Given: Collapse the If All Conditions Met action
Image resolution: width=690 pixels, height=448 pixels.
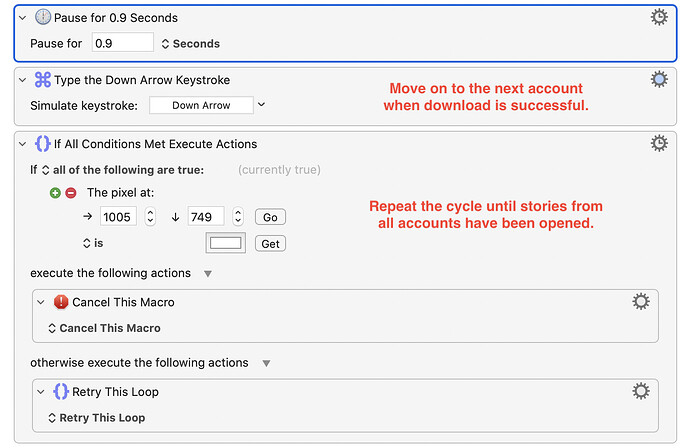Looking at the screenshot, I should coord(22,144).
